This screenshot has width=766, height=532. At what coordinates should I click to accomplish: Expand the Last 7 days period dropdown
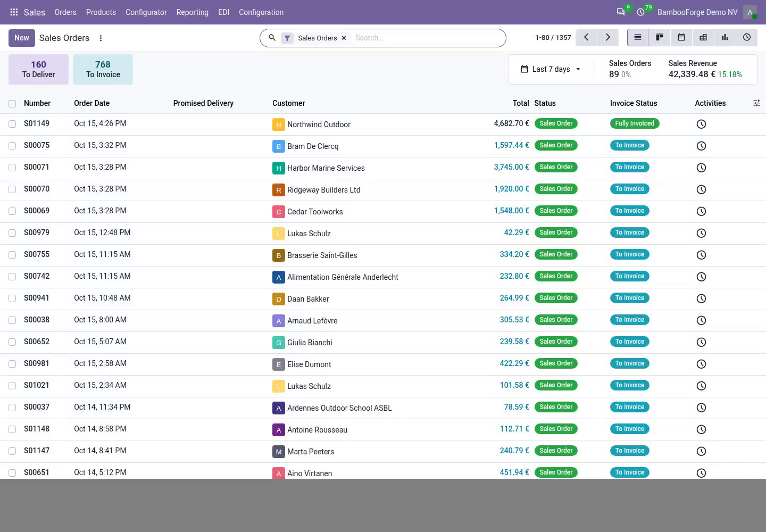click(x=551, y=69)
